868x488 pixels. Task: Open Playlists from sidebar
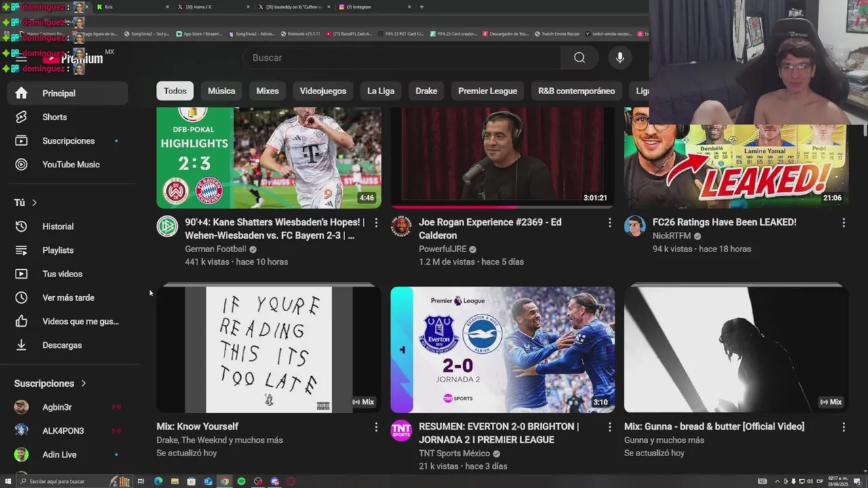click(67, 250)
